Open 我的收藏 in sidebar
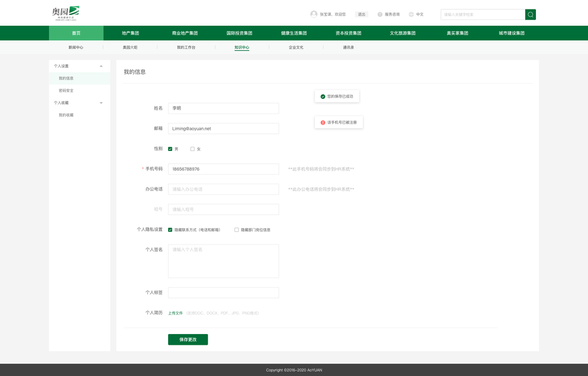The height and width of the screenshot is (376, 588). (x=80, y=115)
